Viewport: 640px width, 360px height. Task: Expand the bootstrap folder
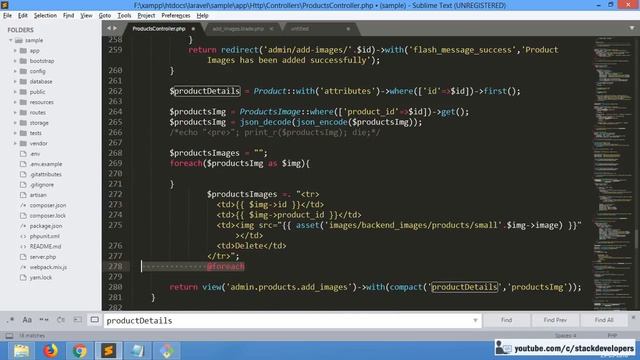[x=16, y=61]
